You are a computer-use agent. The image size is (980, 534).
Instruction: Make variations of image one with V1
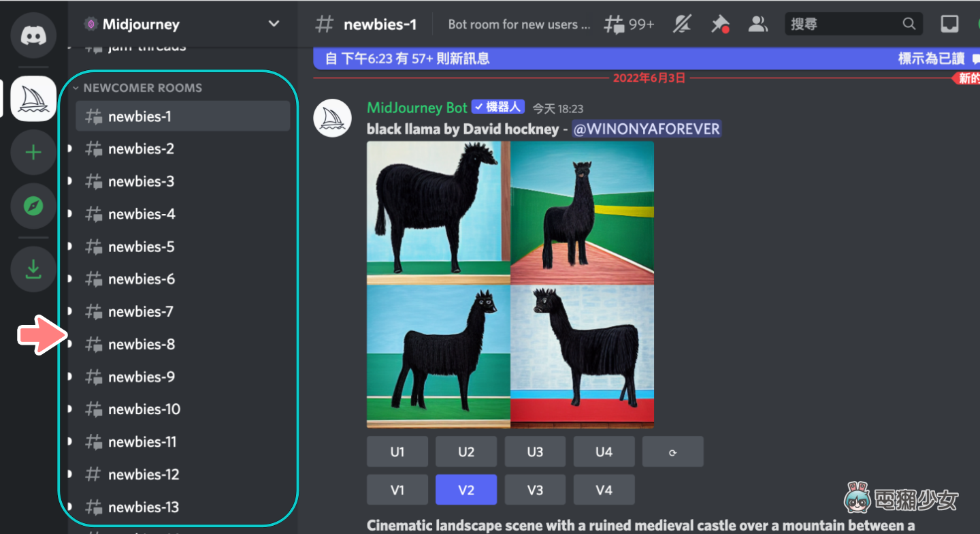pyautogui.click(x=397, y=490)
